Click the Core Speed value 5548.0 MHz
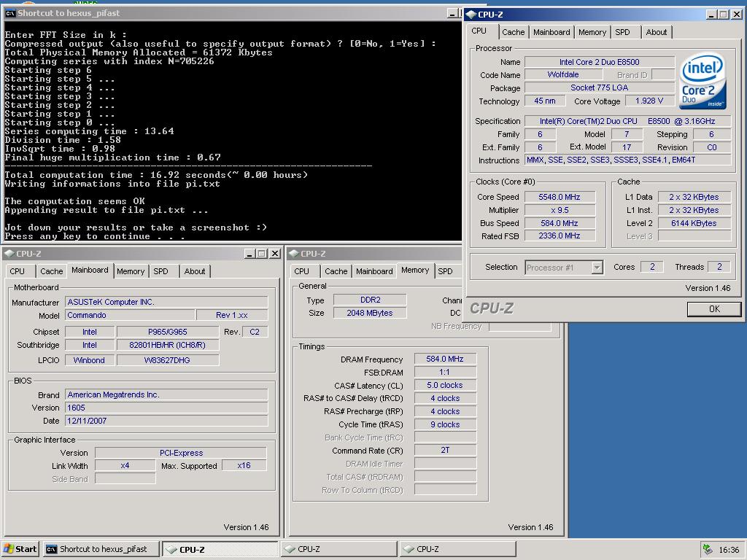This screenshot has height=560, width=747. (560, 197)
